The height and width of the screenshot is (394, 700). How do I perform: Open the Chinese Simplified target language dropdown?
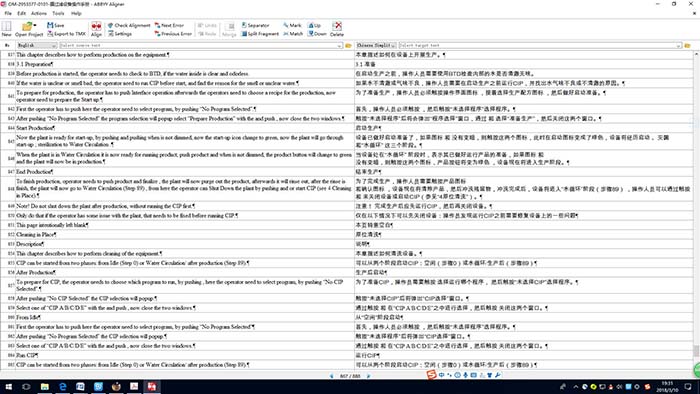click(376, 46)
